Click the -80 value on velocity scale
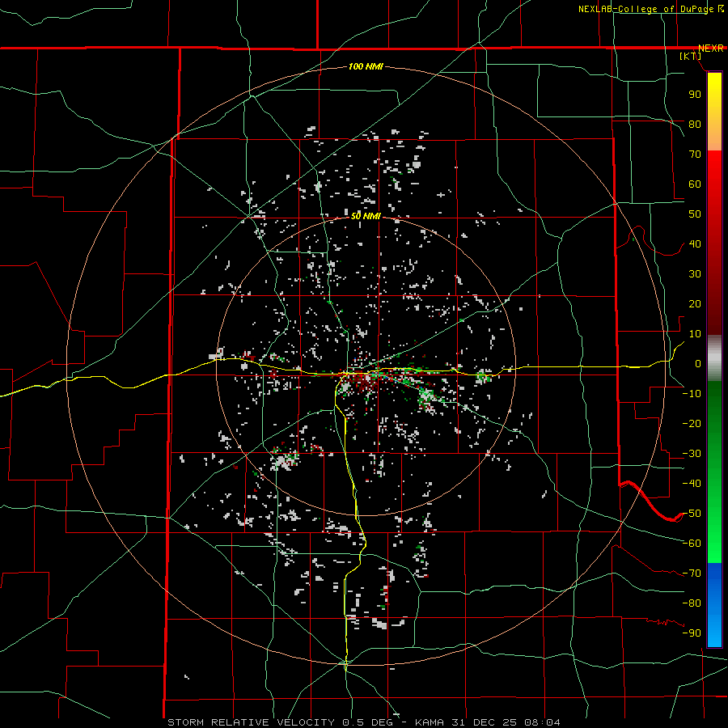Viewport: 728px width, 728px height. tap(692, 603)
